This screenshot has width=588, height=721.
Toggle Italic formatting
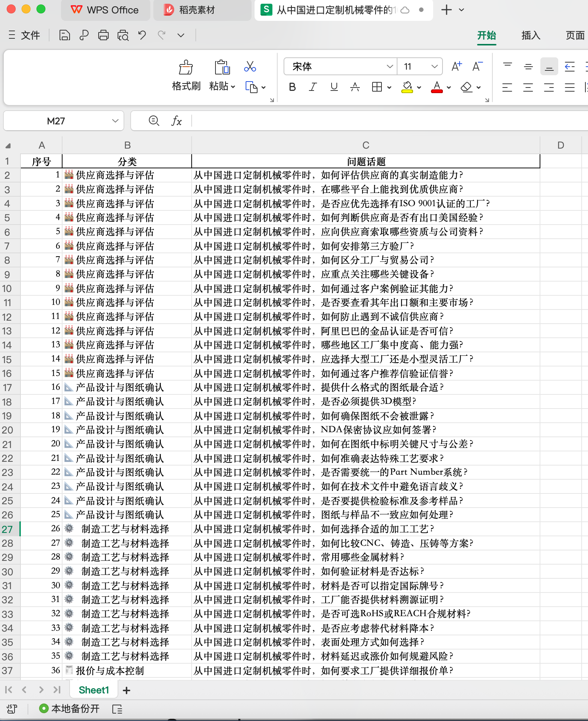[x=313, y=87]
